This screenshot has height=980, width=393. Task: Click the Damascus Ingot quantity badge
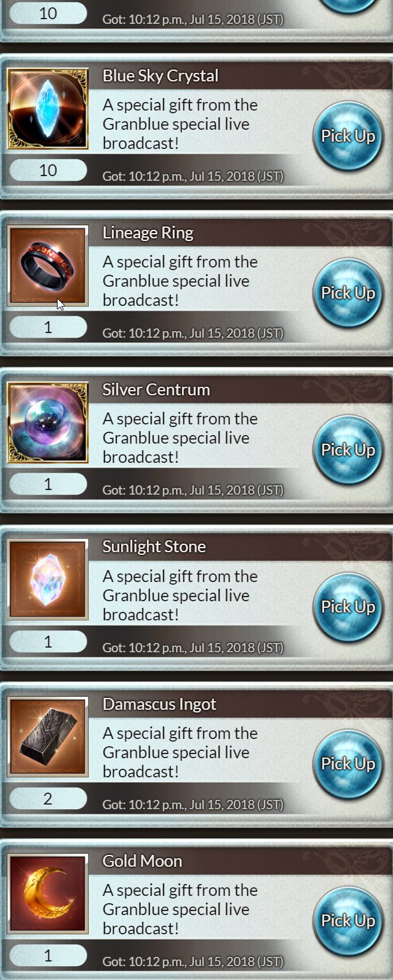[x=48, y=799]
